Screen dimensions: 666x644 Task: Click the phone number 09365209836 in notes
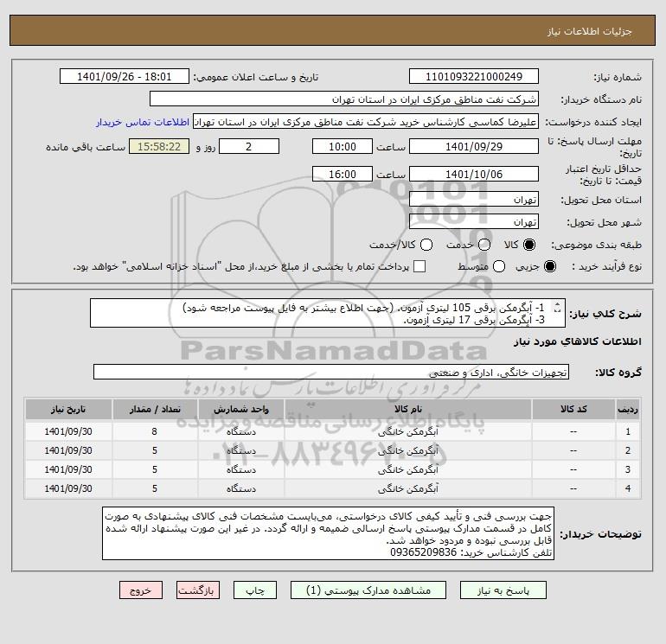423,552
